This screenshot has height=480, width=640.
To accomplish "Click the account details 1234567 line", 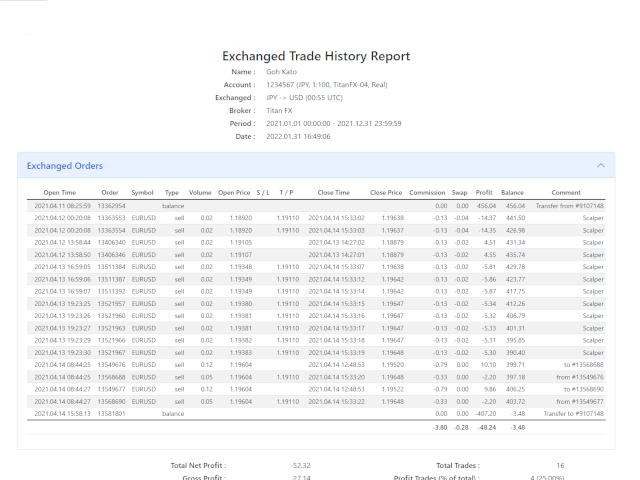I will click(x=327, y=85).
